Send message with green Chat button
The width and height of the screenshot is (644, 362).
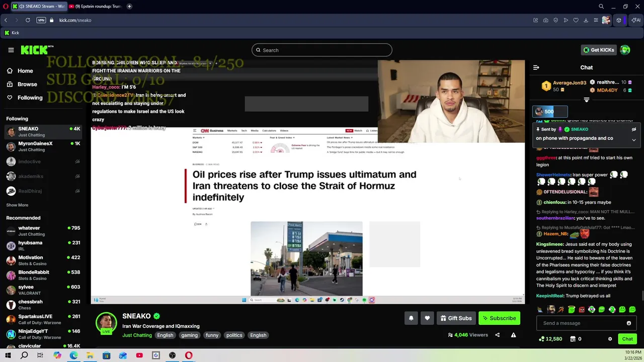[627, 339]
